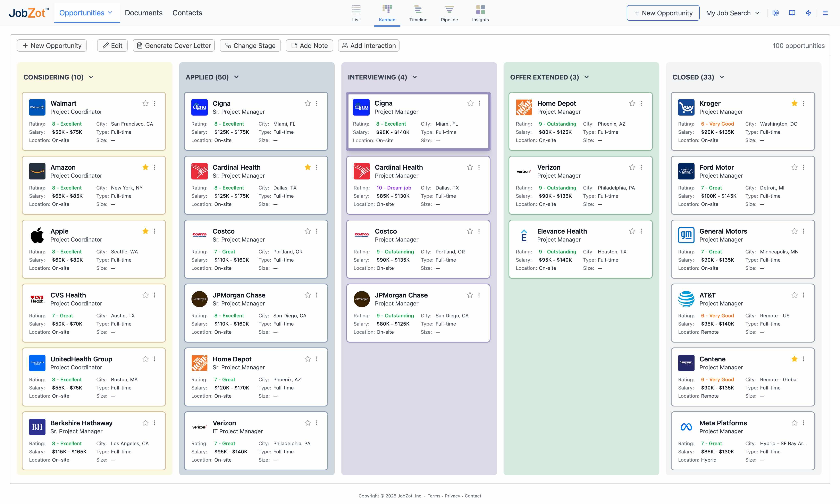The width and height of the screenshot is (840, 504).
Task: Open kebab menu on Kroger card
Action: pos(803,103)
